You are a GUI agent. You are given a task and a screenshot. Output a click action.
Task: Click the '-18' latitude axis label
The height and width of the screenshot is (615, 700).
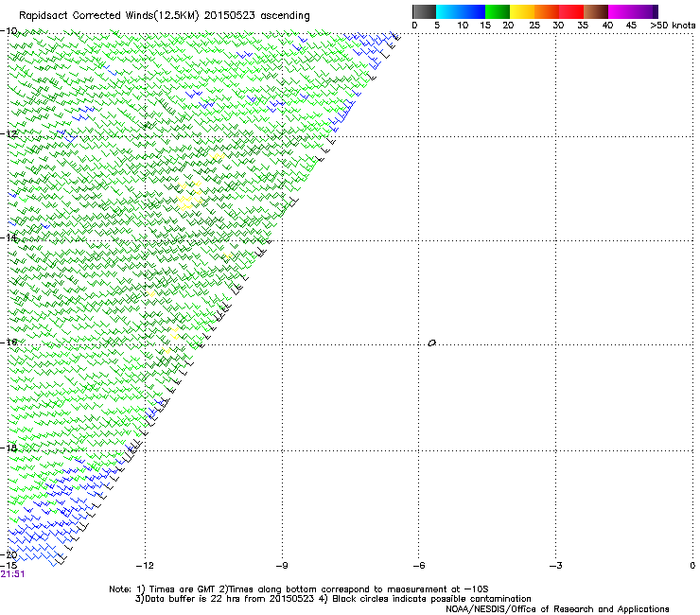tap(9, 448)
